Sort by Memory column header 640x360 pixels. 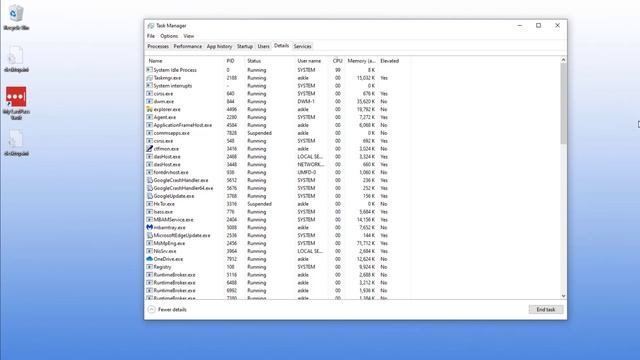pos(361,61)
